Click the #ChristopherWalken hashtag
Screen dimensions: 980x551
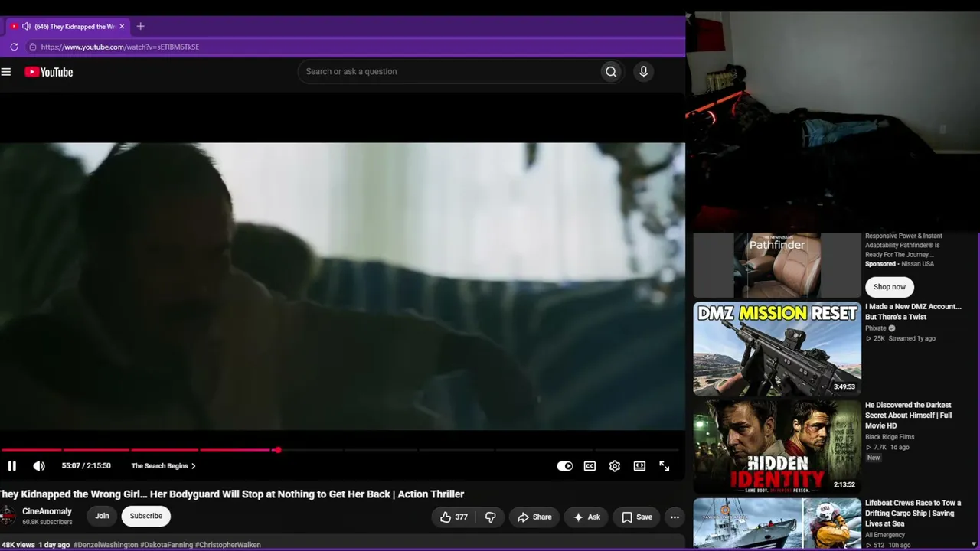(x=228, y=545)
